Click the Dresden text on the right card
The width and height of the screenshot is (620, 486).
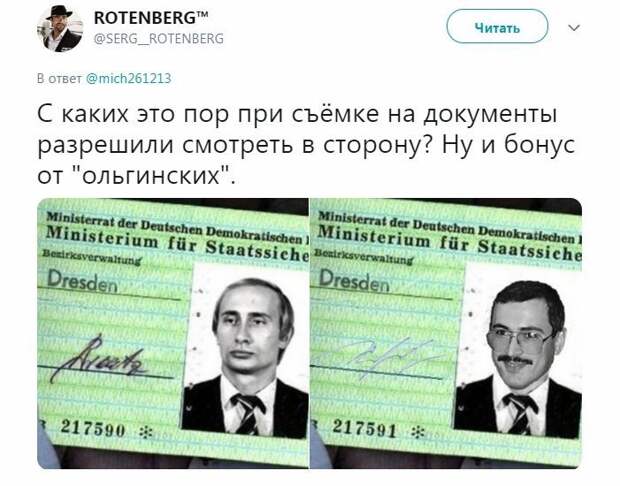point(354,281)
